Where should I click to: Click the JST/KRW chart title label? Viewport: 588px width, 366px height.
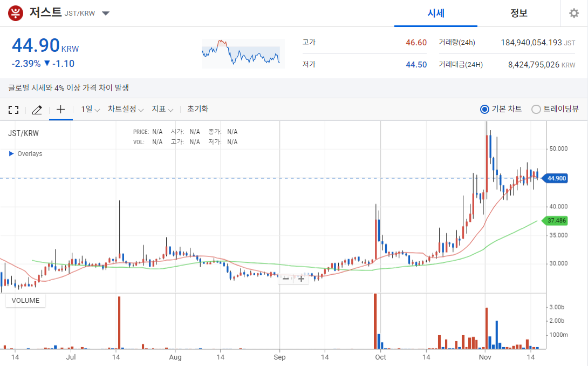[x=23, y=133]
